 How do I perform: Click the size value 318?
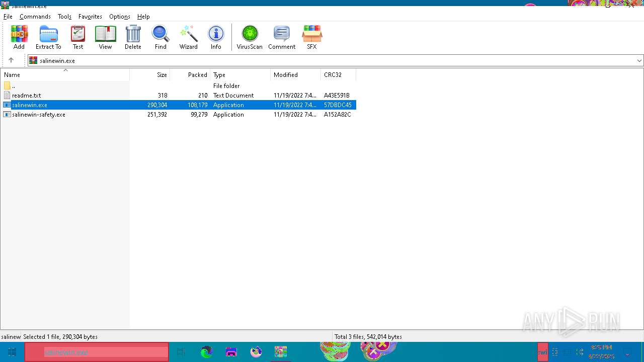pyautogui.click(x=163, y=96)
